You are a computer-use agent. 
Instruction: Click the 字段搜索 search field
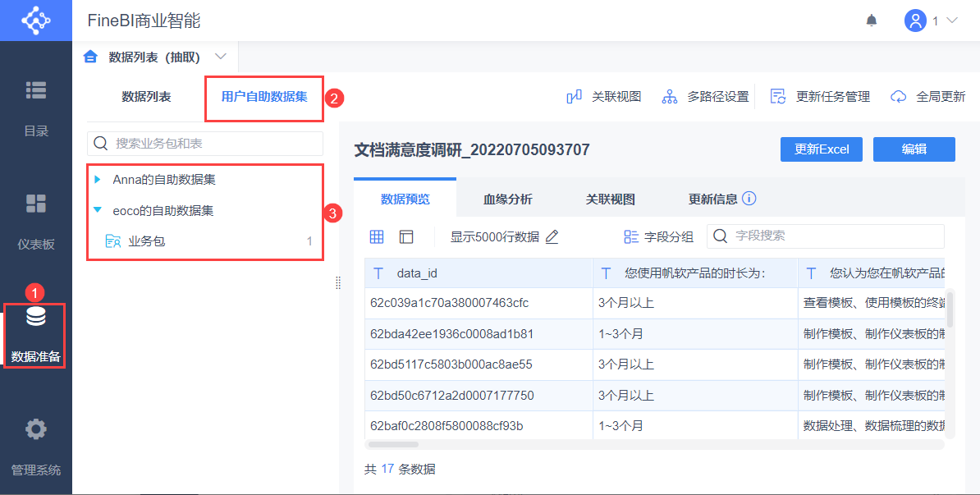[826, 236]
